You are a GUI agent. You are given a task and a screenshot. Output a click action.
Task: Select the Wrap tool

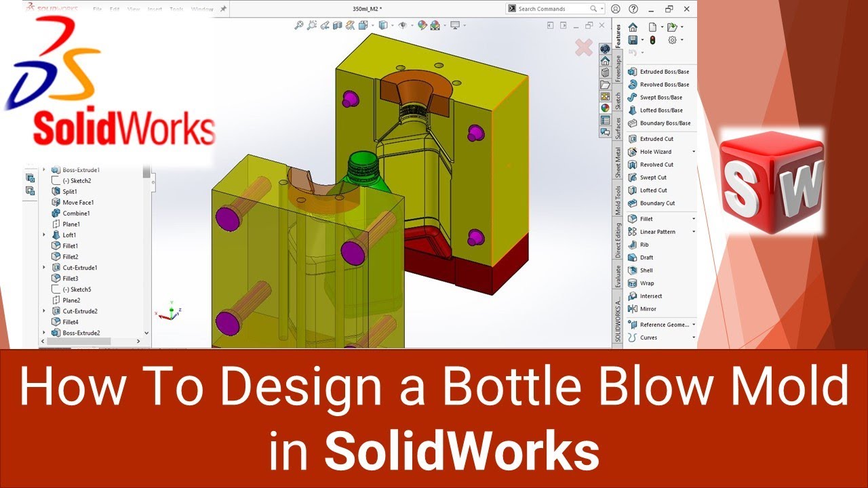[641, 283]
